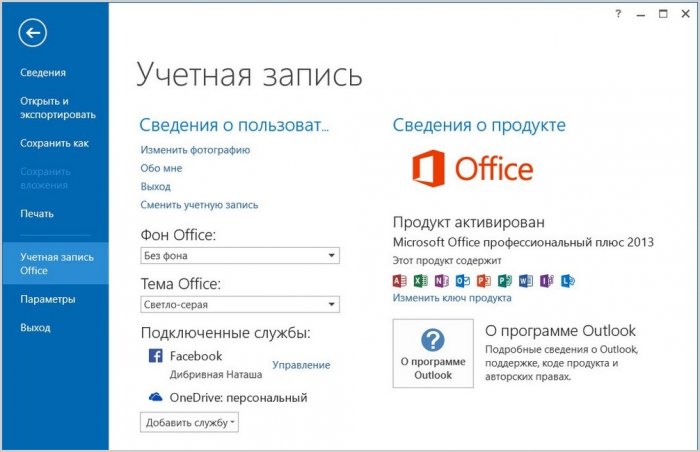Click the orange Office logo

472,168
